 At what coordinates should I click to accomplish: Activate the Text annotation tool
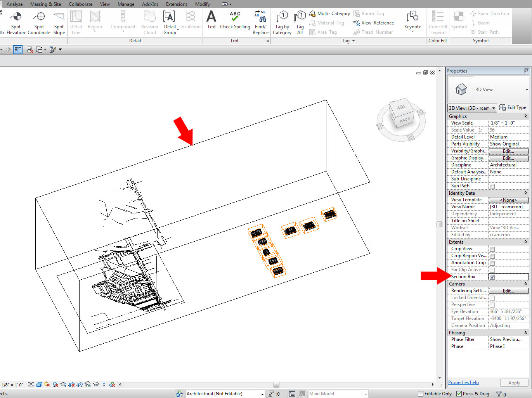211,20
